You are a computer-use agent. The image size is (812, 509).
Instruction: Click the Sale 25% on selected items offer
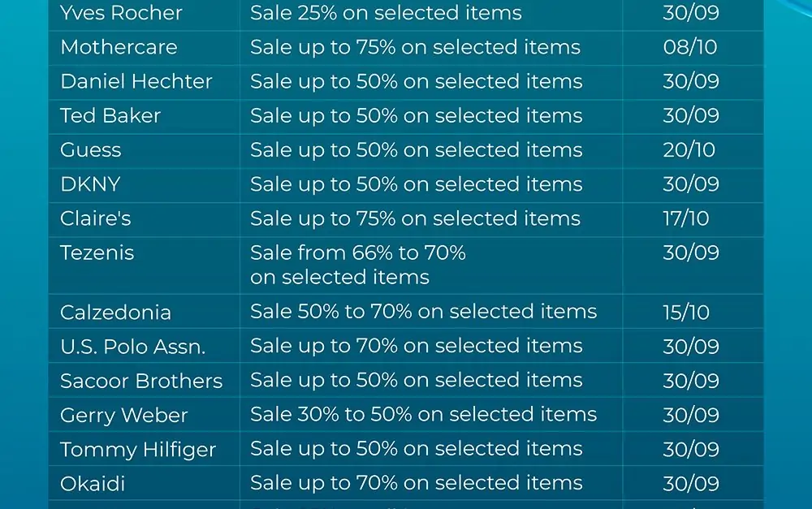[x=386, y=13]
